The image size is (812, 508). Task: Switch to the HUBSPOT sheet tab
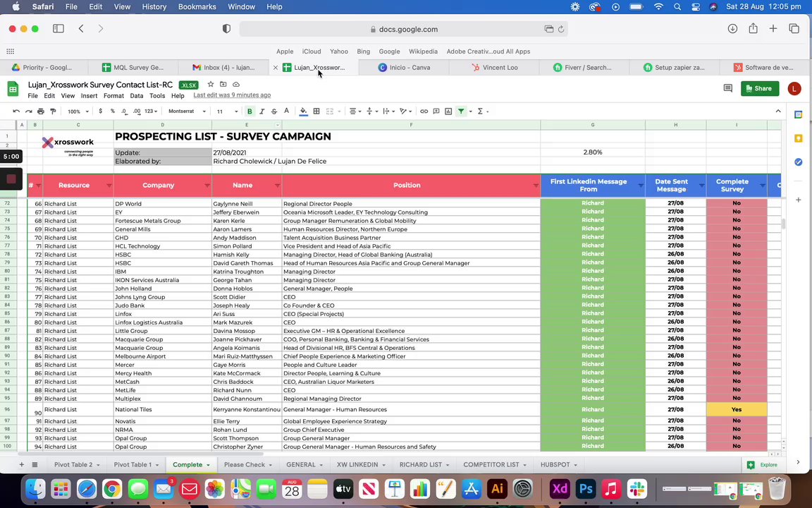tap(559, 464)
